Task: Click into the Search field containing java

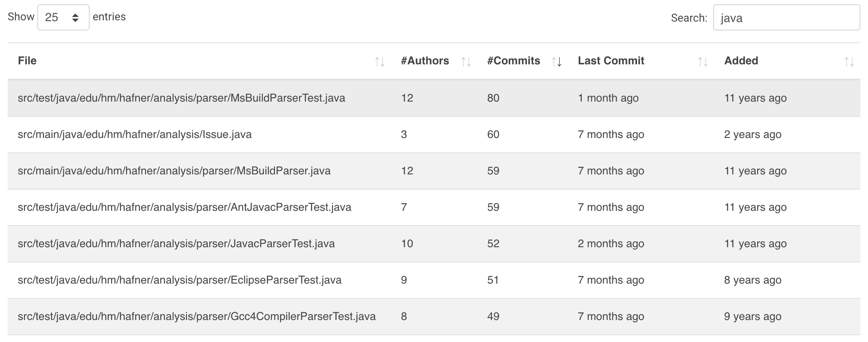Action: pyautogui.click(x=786, y=18)
